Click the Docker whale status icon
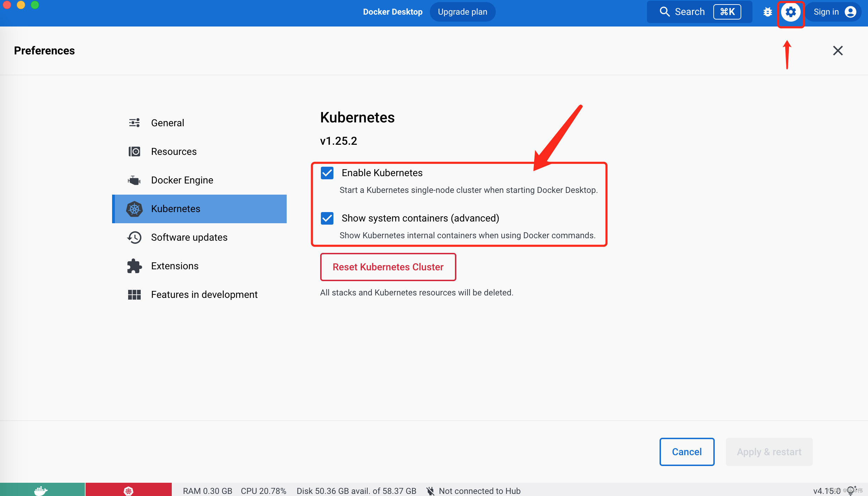 point(41,491)
